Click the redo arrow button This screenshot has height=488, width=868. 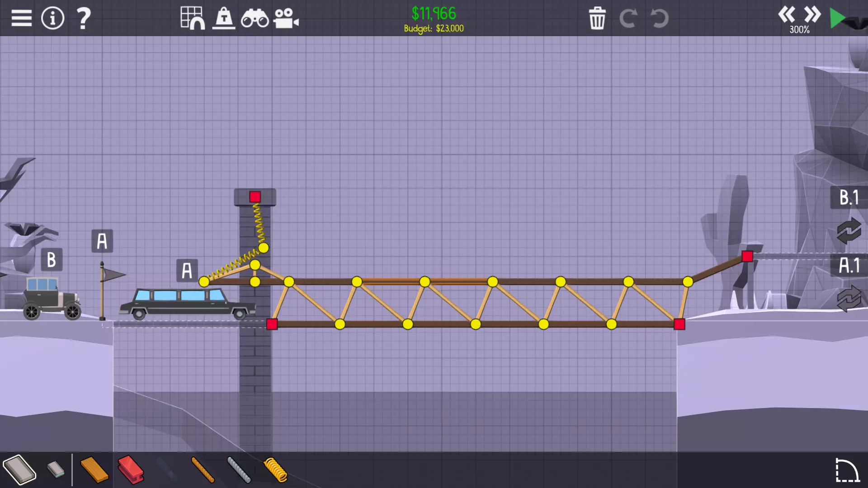click(x=628, y=19)
